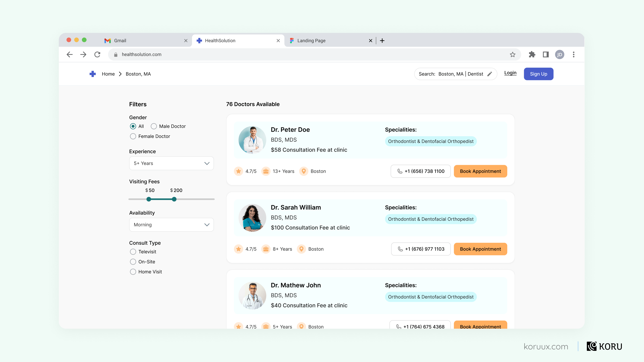This screenshot has height=362, width=644.
Task: Open the browser extensions puzzle icon
Action: 532,54
